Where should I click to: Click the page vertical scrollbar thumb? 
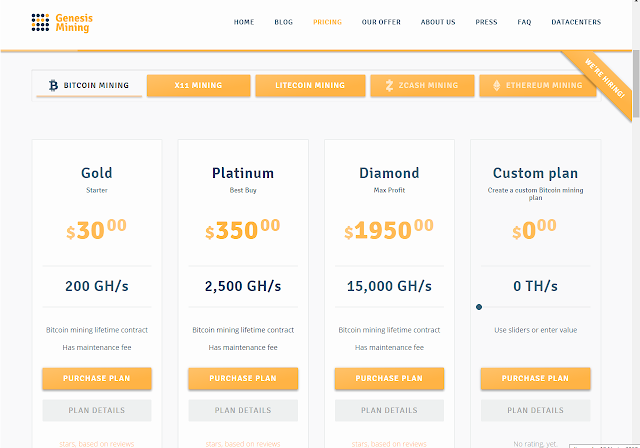click(636, 84)
